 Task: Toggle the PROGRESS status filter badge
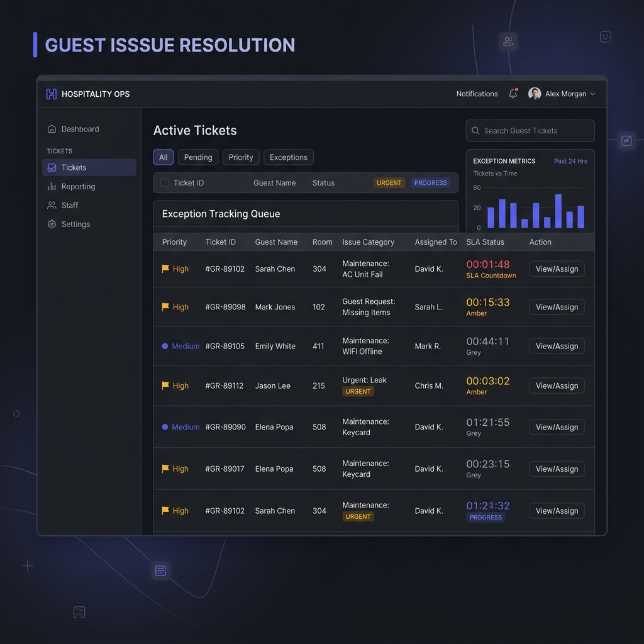[x=430, y=183]
